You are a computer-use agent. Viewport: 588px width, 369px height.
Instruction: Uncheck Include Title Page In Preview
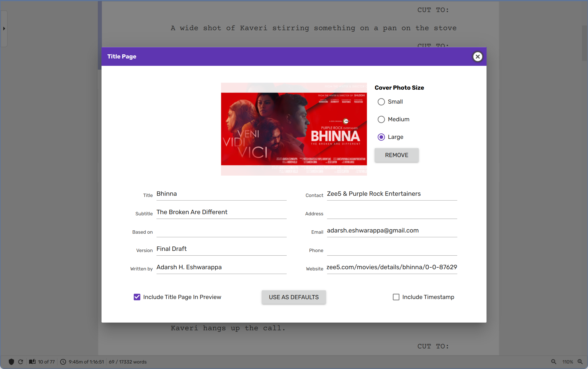[x=137, y=297]
